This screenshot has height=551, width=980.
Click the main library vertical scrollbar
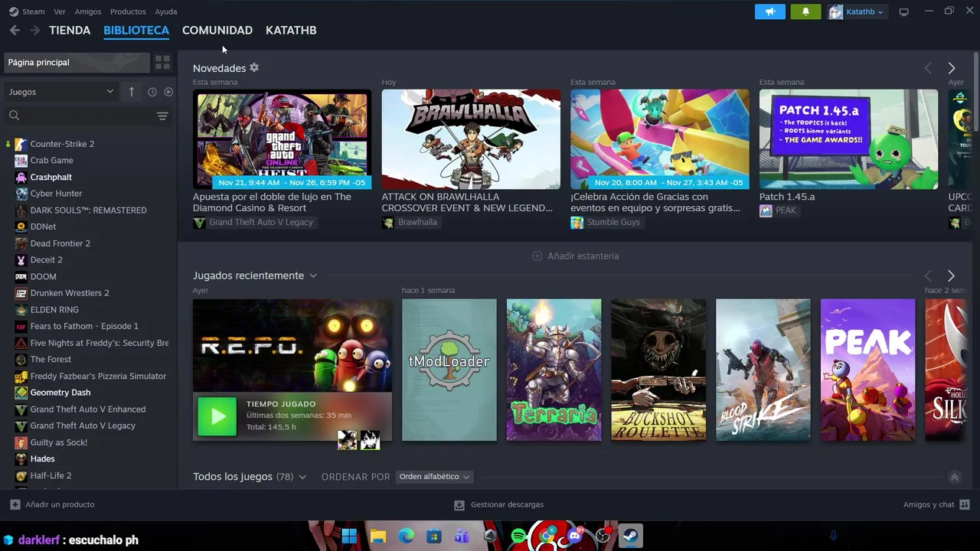point(975,92)
